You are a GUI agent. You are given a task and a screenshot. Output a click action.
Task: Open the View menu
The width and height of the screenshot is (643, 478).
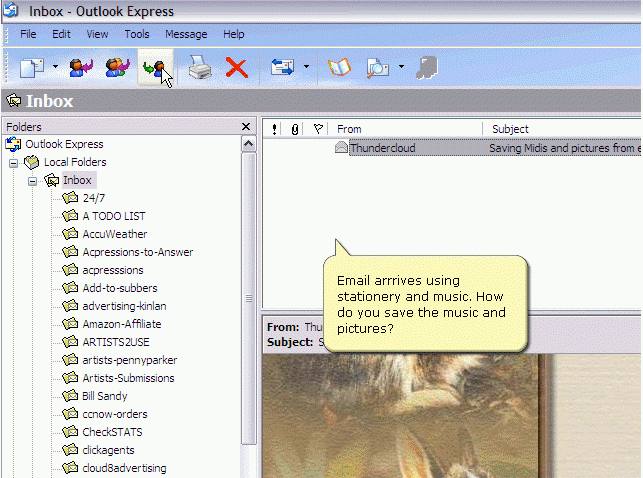click(97, 34)
